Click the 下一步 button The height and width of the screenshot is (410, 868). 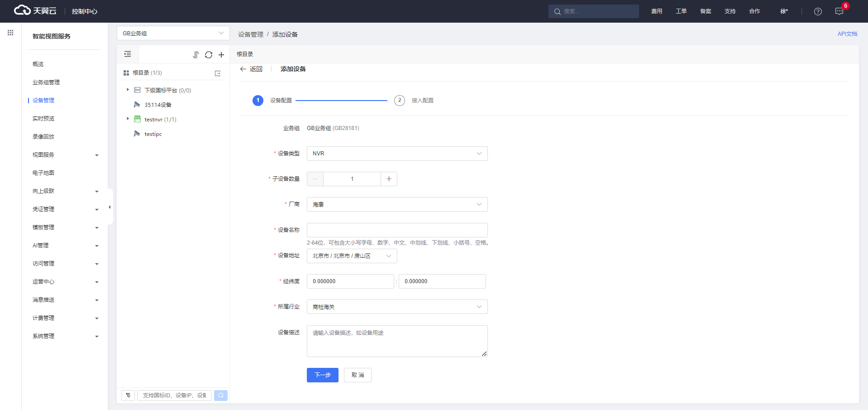pos(322,375)
